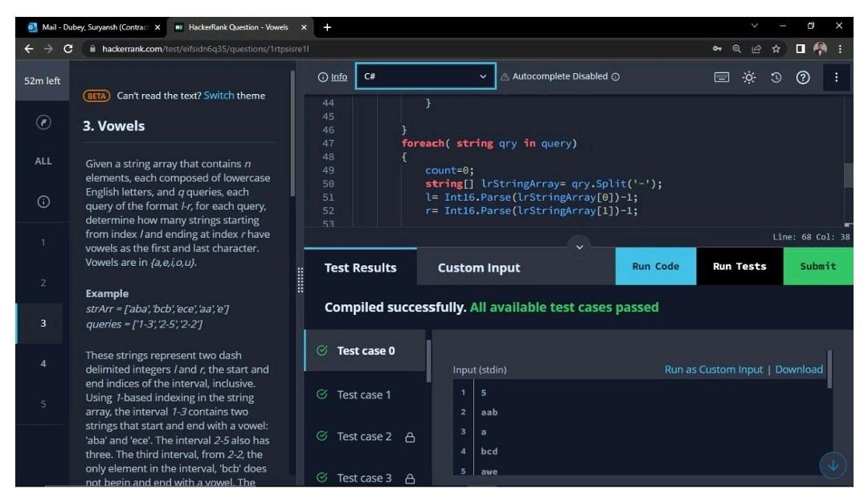Image resolution: width=868 pixels, height=498 pixels.
Task: Open the keyboard shortcuts icon
Action: 721,77
